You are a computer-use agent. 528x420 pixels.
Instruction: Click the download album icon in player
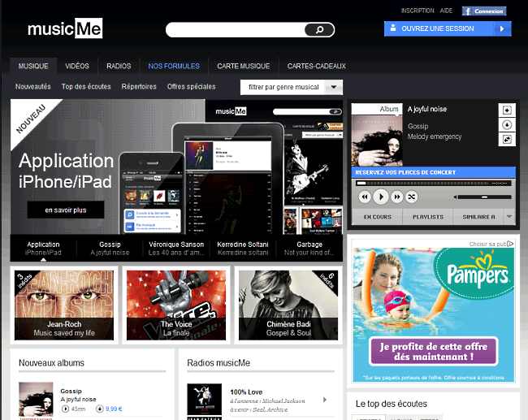point(507,125)
